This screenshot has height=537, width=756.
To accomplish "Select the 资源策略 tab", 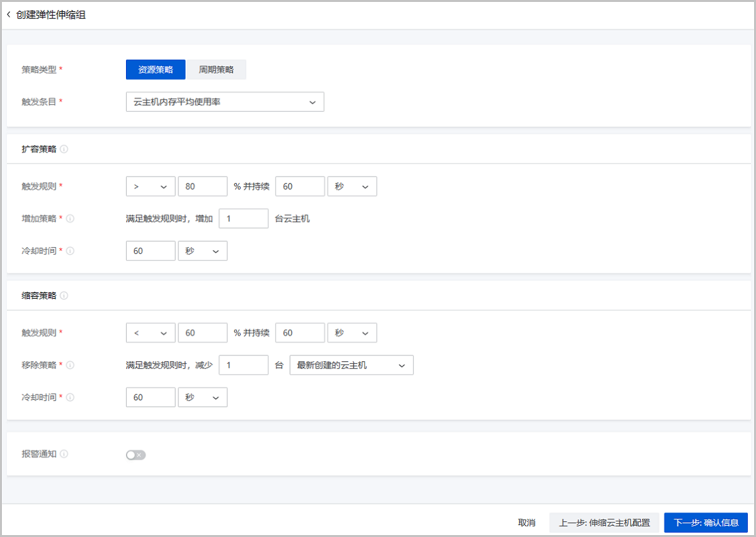I will click(156, 70).
